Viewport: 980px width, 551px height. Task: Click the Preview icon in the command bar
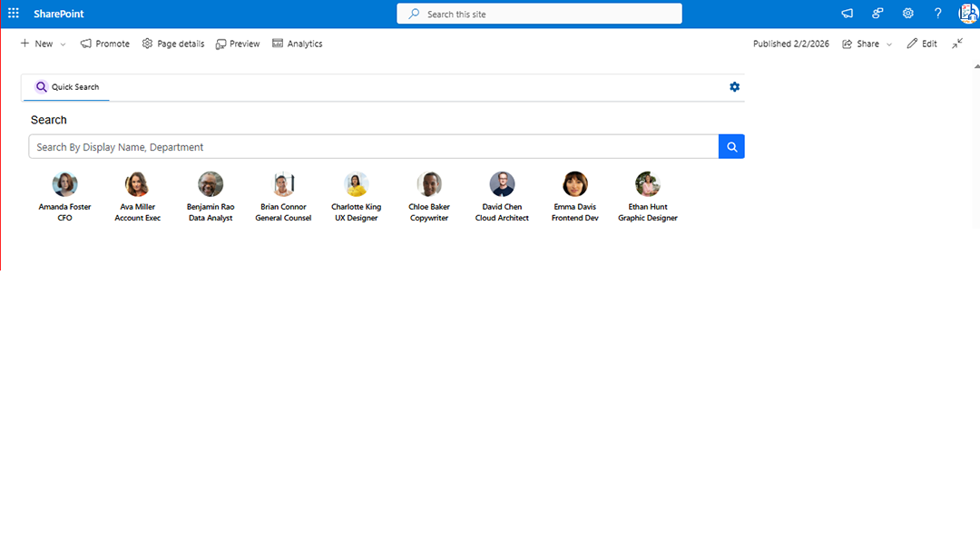click(220, 43)
